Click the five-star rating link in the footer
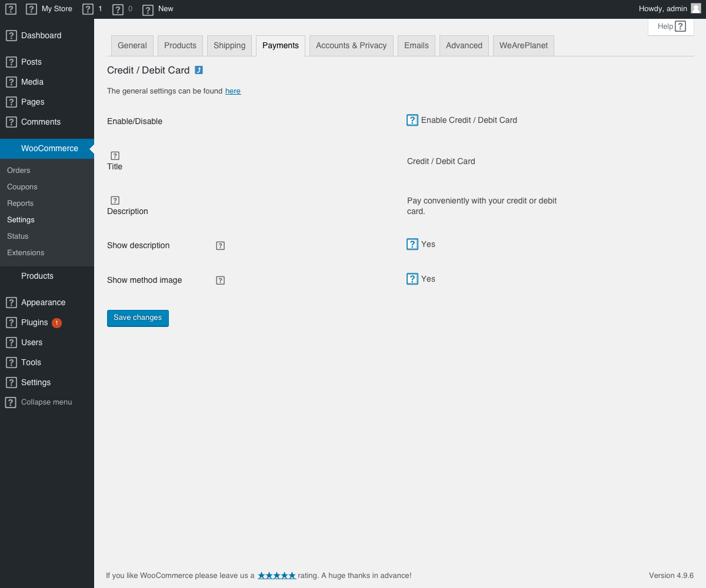The image size is (706, 588). tap(277, 575)
